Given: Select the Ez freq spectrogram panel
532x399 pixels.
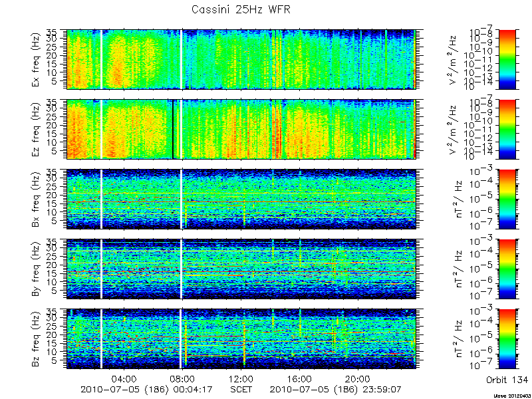Looking at the screenshot, I should point(241,129).
